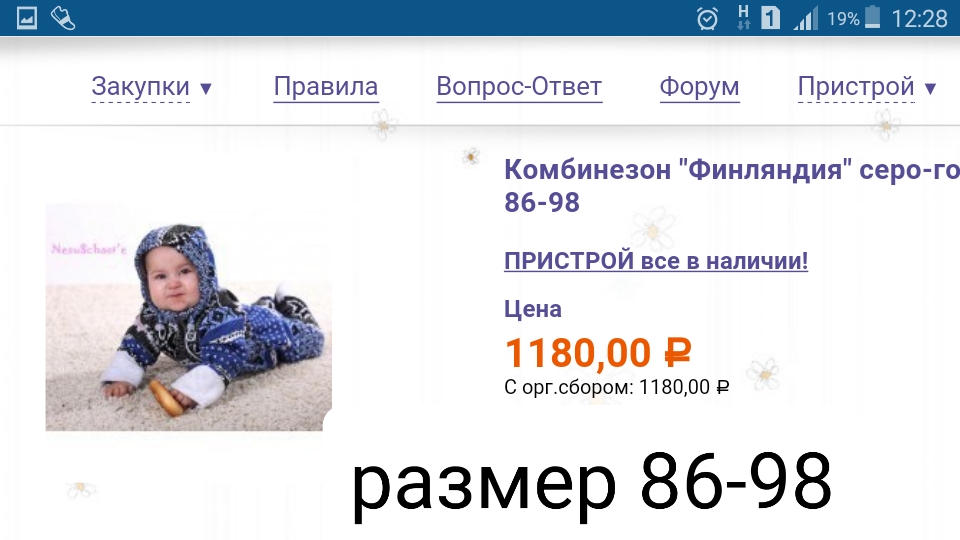Open the Форум section

(699, 87)
